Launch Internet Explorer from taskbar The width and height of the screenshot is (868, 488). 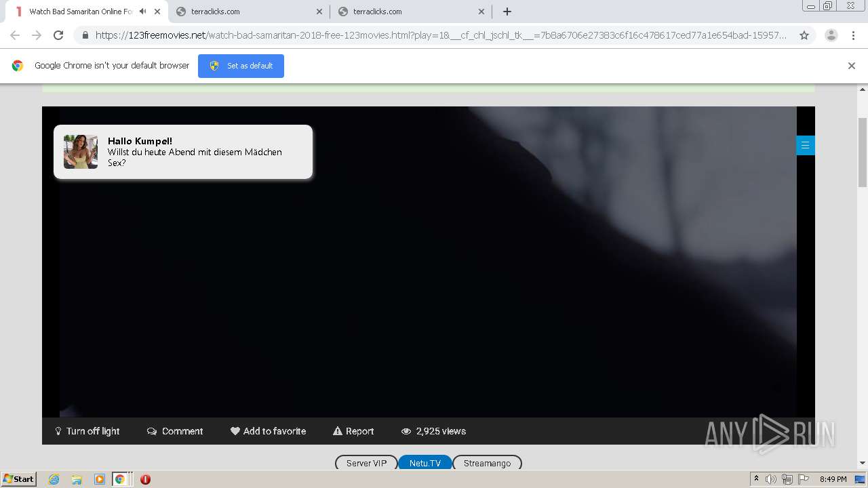coord(54,479)
